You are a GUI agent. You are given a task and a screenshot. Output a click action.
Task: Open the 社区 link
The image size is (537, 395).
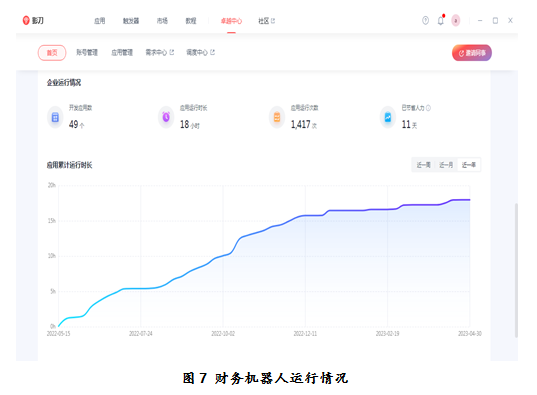pos(263,21)
